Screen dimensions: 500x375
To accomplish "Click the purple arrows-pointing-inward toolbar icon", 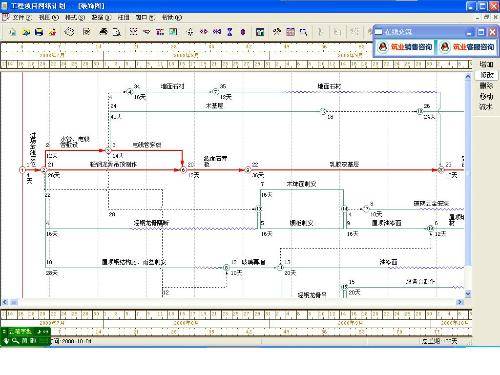I will click(x=217, y=32).
